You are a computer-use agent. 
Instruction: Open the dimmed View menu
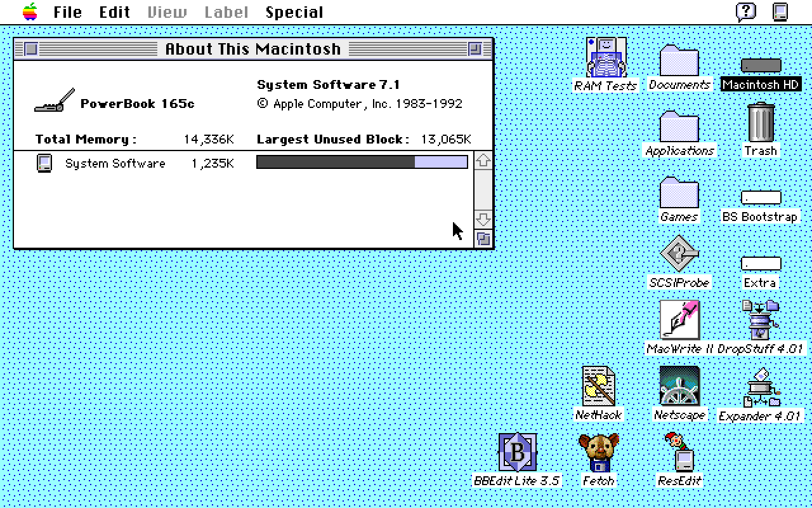[167, 12]
